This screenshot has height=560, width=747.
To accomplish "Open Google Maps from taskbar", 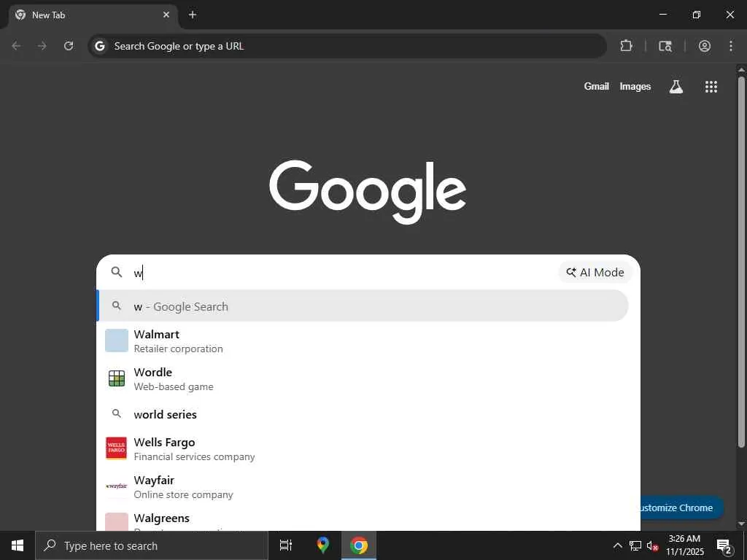I will tap(323, 545).
